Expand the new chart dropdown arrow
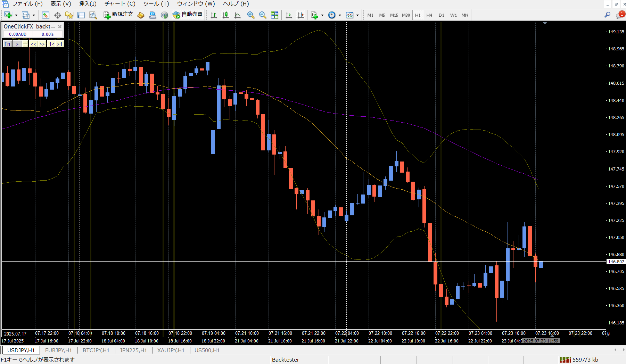 coord(16,15)
